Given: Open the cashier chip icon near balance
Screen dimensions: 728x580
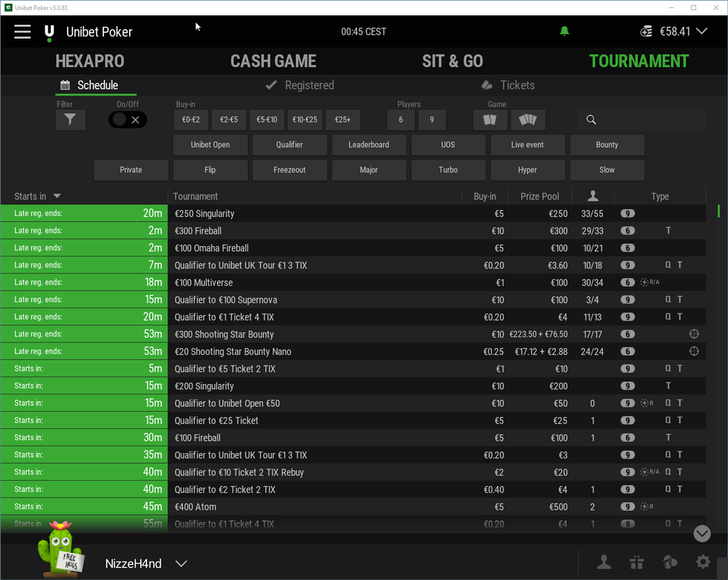Looking at the screenshot, I should click(646, 31).
